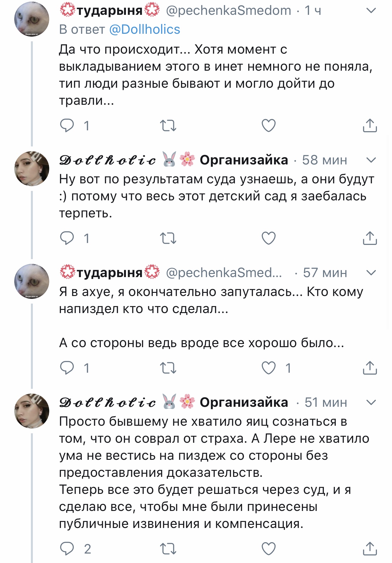Open Организайка display name on 51 мин tweet
Screen dimensions: 392x563
(x=244, y=402)
